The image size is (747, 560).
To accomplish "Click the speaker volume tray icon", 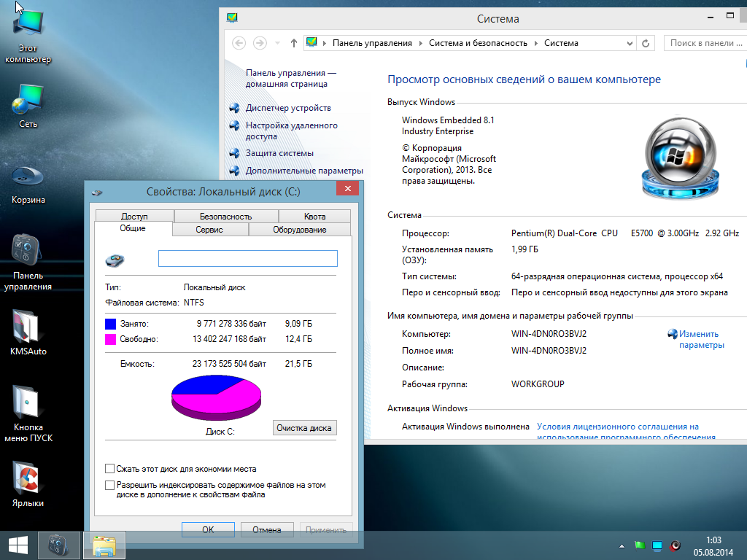I will [675, 545].
